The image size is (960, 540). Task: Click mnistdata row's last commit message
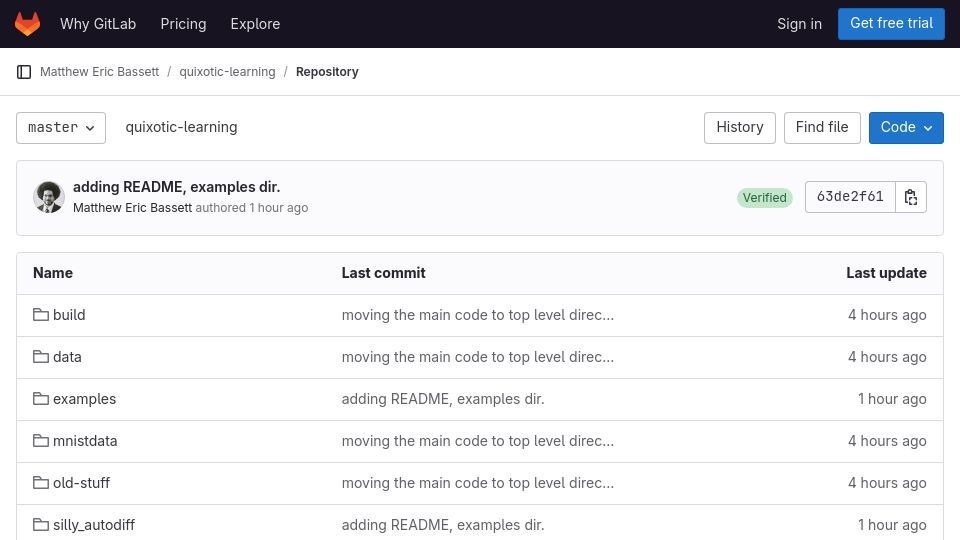[478, 441]
